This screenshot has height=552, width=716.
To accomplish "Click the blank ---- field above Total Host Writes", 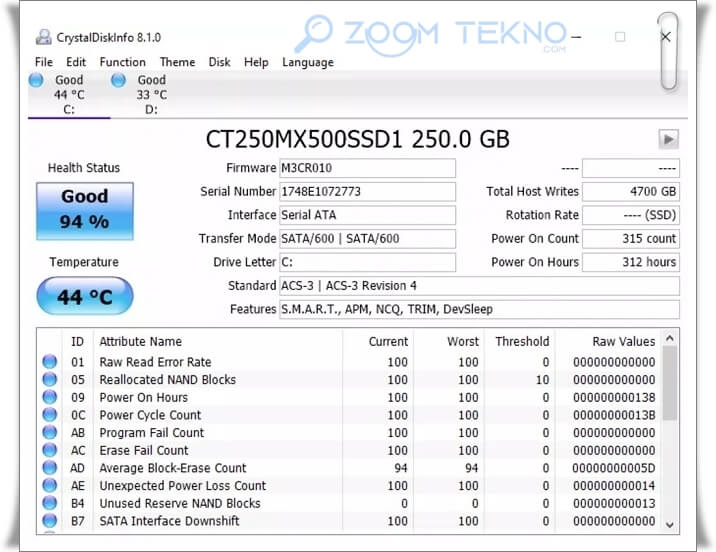I will tap(631, 168).
